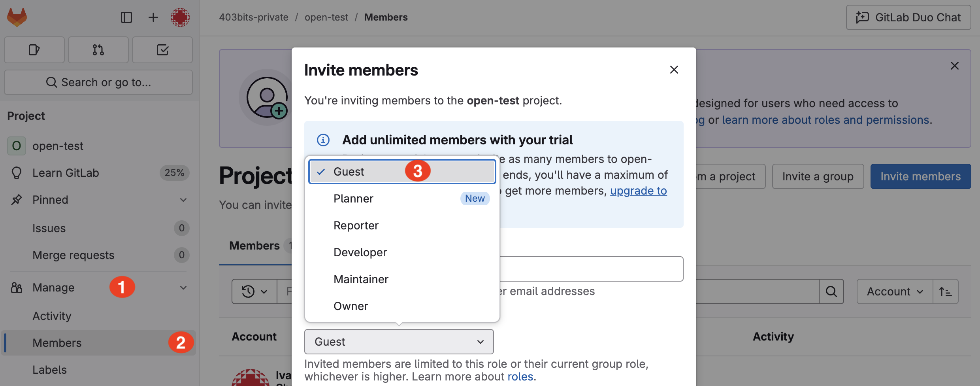Open the Guest role dropdown
The width and height of the screenshot is (980, 386).
click(x=399, y=342)
